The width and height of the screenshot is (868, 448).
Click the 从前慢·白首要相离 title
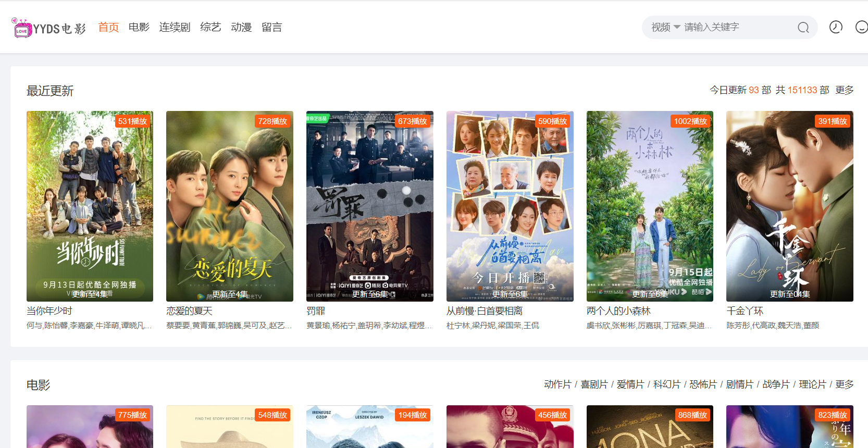tap(485, 311)
